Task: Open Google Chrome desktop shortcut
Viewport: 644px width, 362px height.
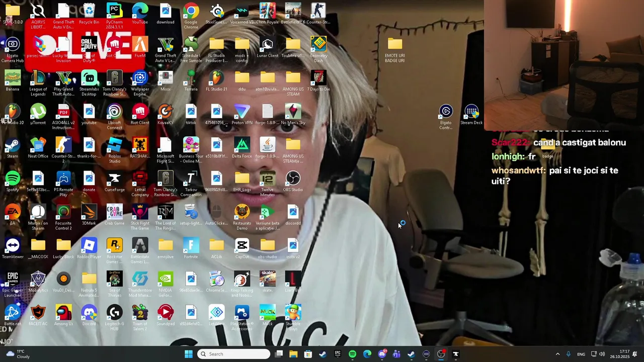Action: click(191, 16)
